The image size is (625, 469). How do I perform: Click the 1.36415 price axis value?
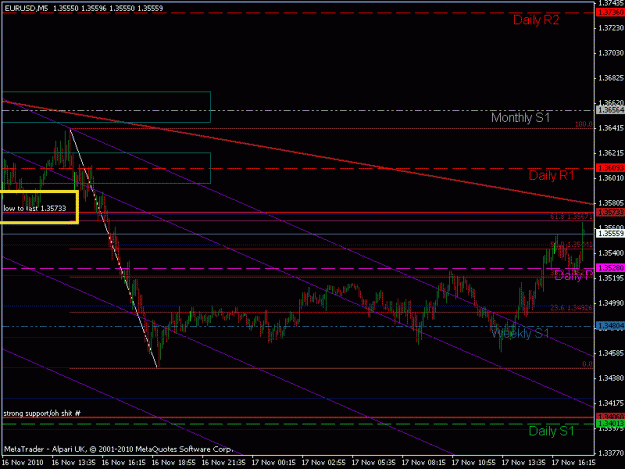click(x=611, y=128)
